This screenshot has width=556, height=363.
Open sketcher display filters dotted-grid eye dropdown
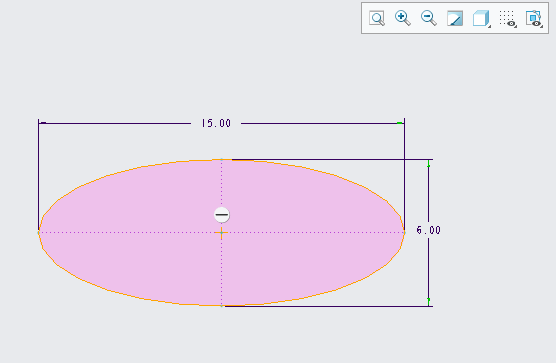point(508,18)
